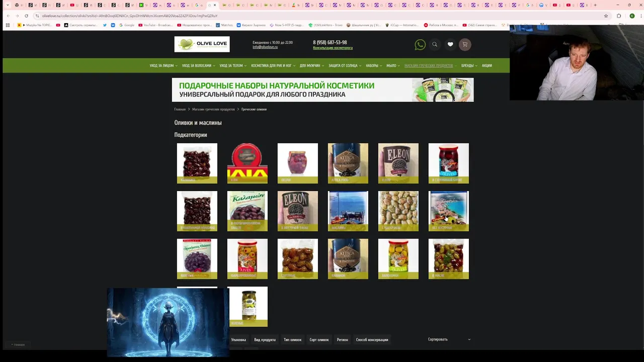Click the site info icon beside URL
Image resolution: width=644 pixels, height=362 pixels.
37,16
